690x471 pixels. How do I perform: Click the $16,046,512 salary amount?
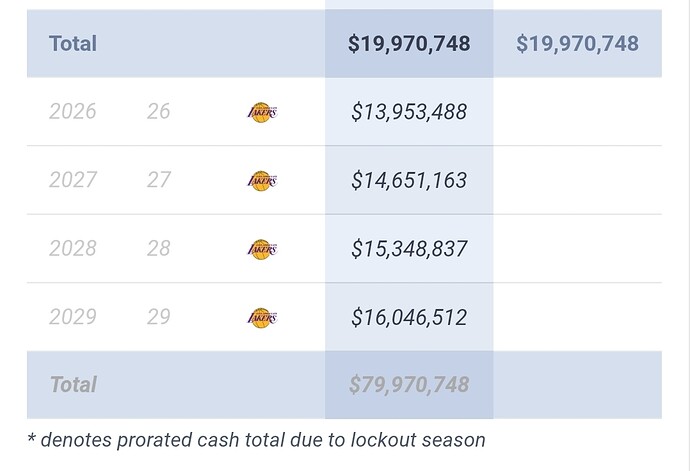(409, 318)
